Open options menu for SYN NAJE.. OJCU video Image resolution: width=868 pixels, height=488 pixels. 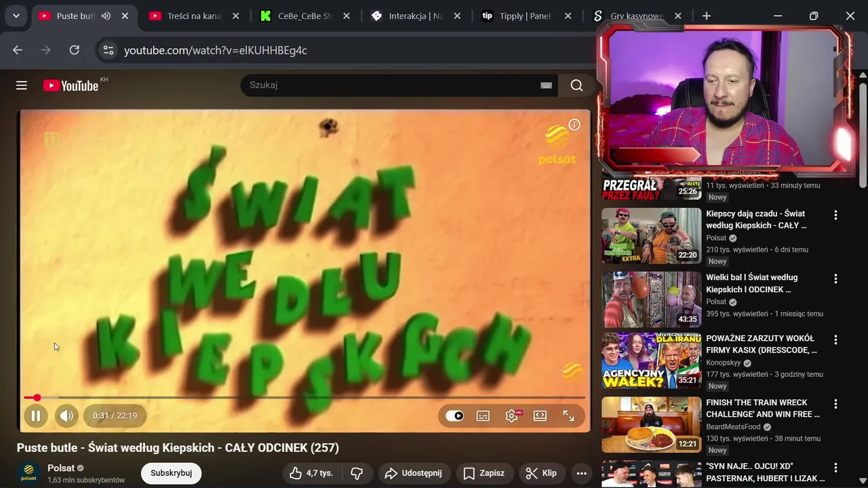tap(835, 468)
